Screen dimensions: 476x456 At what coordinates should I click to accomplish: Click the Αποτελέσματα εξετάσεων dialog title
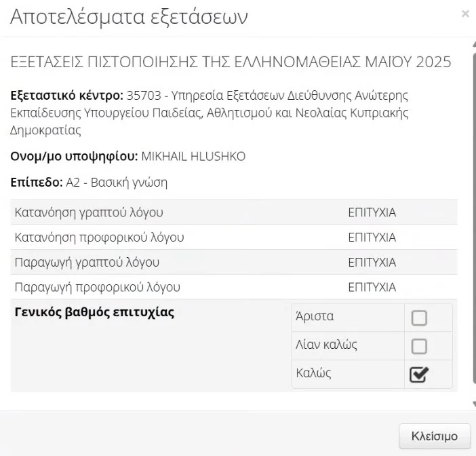[x=129, y=16]
